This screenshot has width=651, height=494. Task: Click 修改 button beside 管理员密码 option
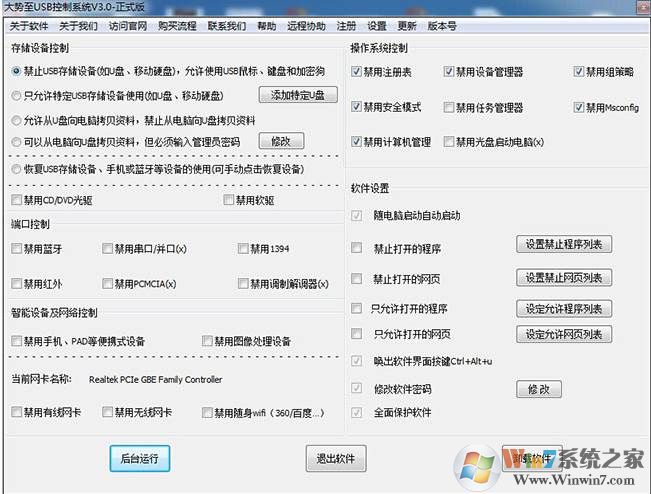coord(281,141)
